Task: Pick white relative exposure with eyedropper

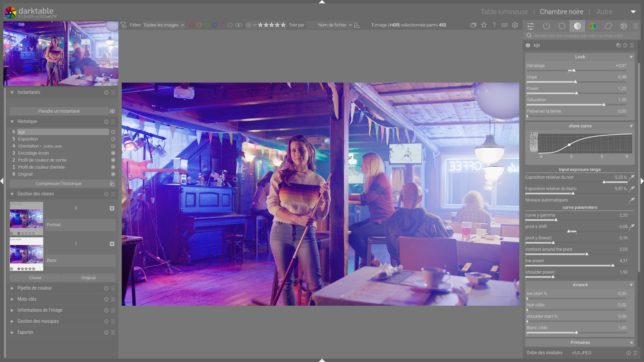Action: (632, 188)
